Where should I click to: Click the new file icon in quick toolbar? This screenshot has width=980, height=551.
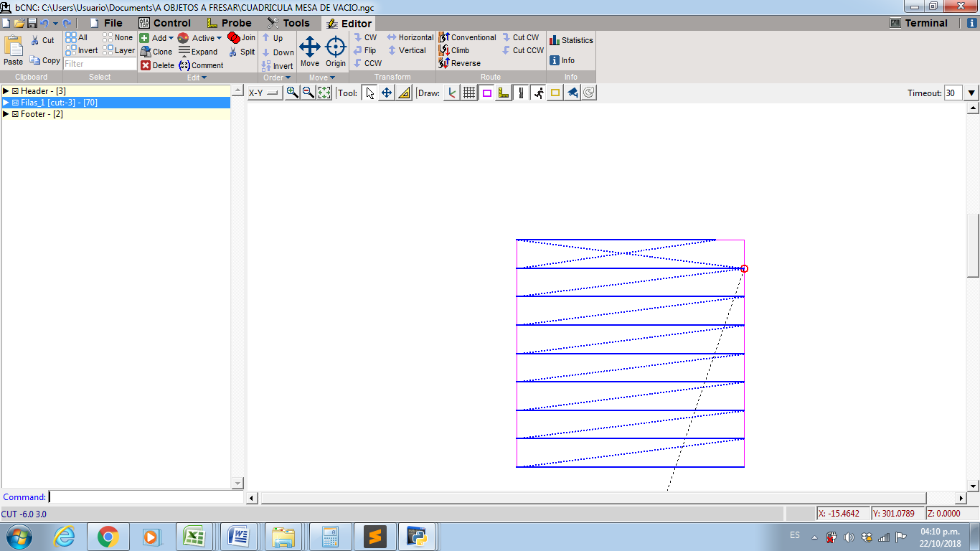(x=6, y=23)
